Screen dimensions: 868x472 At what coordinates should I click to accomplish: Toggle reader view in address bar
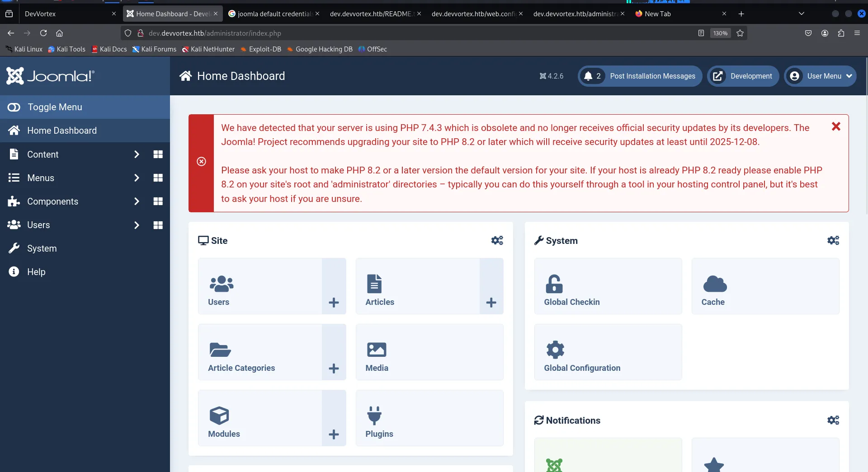click(701, 33)
